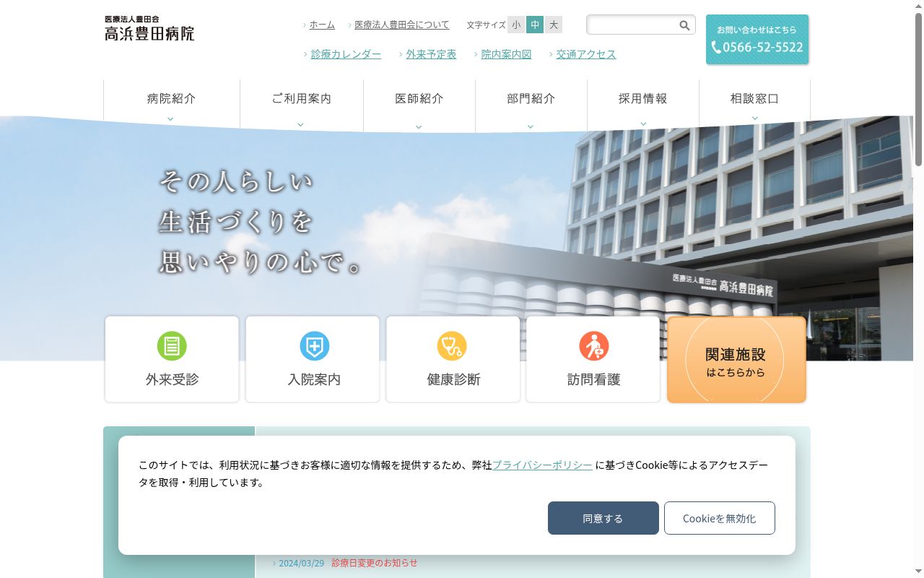Click the 入院案内 card label

point(314,379)
